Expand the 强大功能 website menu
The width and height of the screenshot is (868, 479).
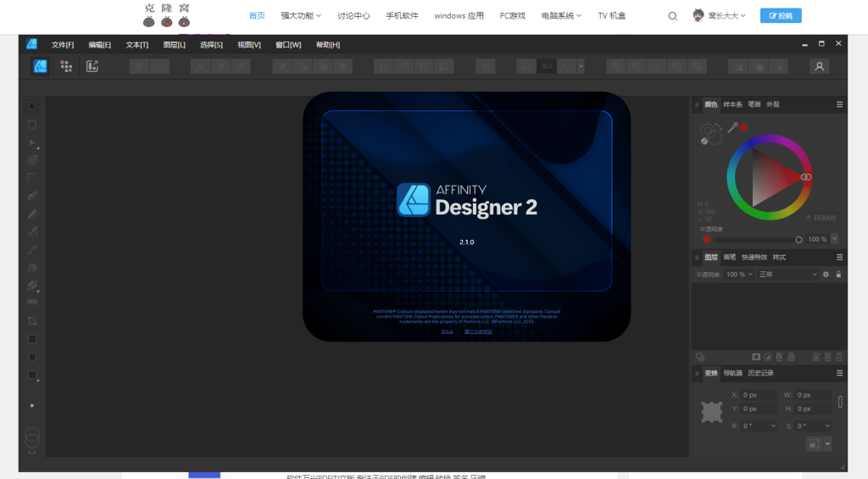301,15
